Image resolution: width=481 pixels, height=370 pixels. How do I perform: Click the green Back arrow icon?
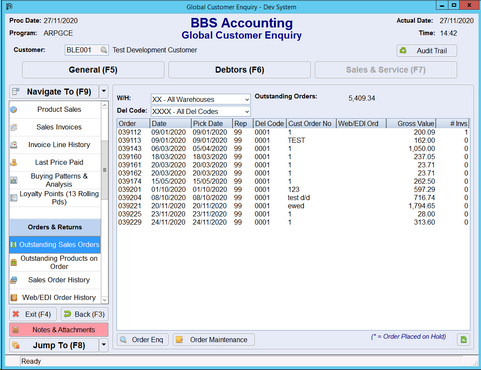[67, 314]
